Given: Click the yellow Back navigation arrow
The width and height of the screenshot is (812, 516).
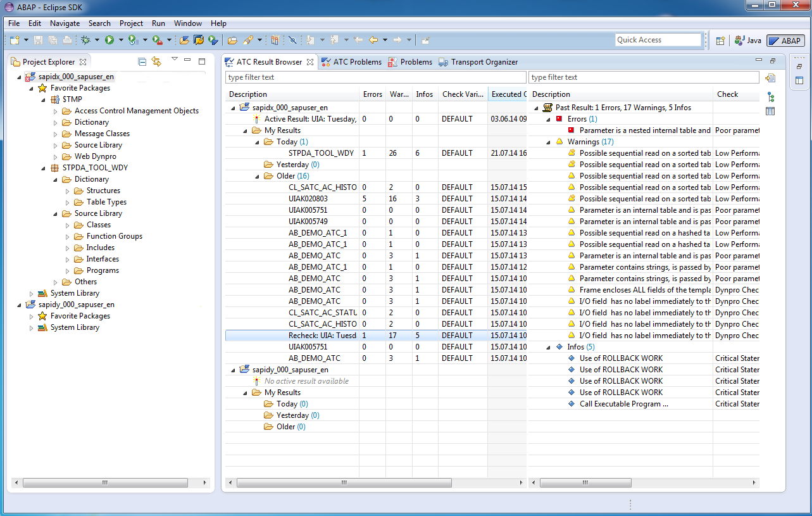Looking at the screenshot, I should click(x=373, y=40).
